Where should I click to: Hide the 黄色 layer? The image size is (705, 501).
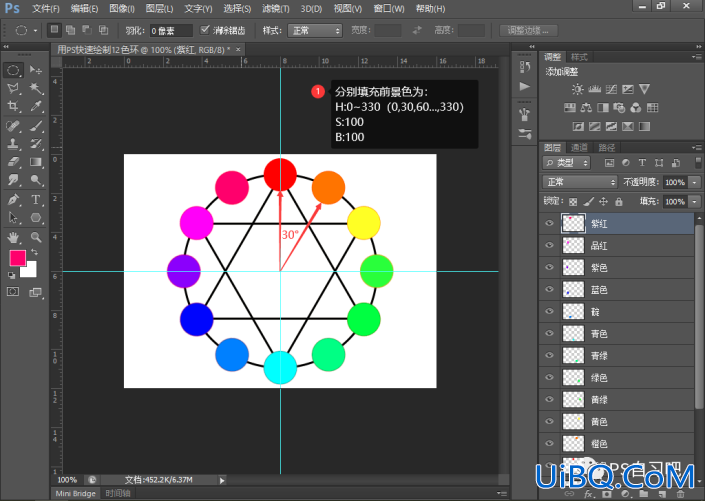549,421
